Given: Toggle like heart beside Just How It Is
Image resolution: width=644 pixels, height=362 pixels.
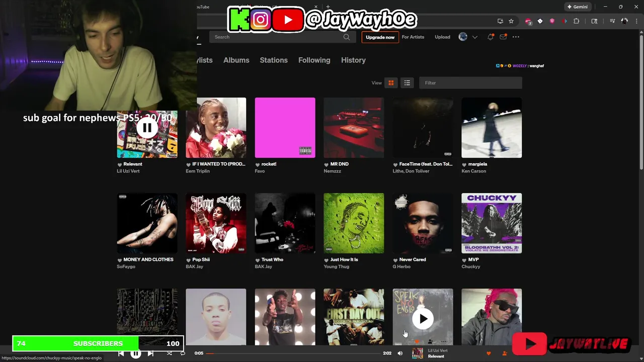Looking at the screenshot, I should point(327,260).
